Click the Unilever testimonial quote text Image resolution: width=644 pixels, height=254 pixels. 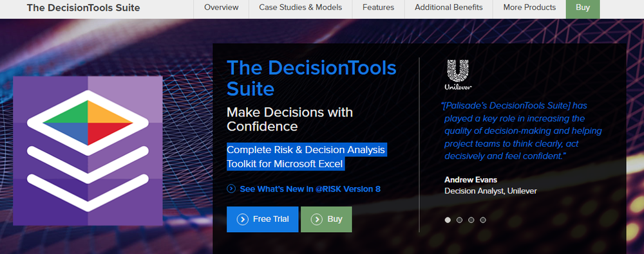522,131
